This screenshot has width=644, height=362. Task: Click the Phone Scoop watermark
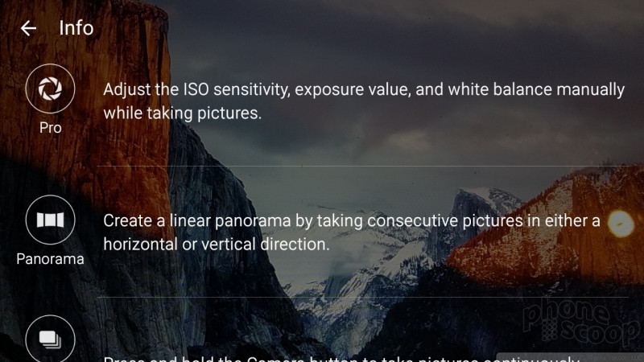click(x=581, y=321)
